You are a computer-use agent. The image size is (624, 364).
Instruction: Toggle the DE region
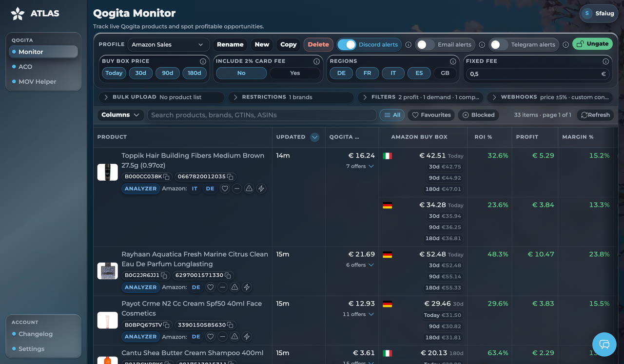pos(341,73)
